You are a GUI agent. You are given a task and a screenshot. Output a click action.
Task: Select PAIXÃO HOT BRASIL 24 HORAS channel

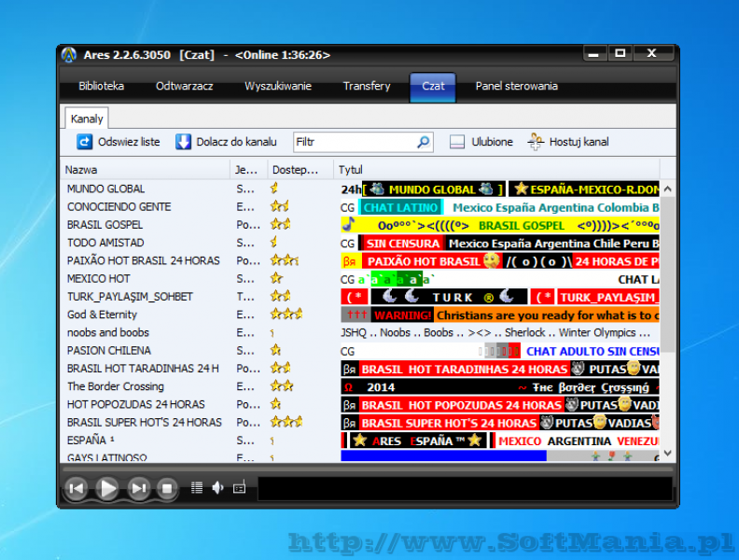point(144,260)
